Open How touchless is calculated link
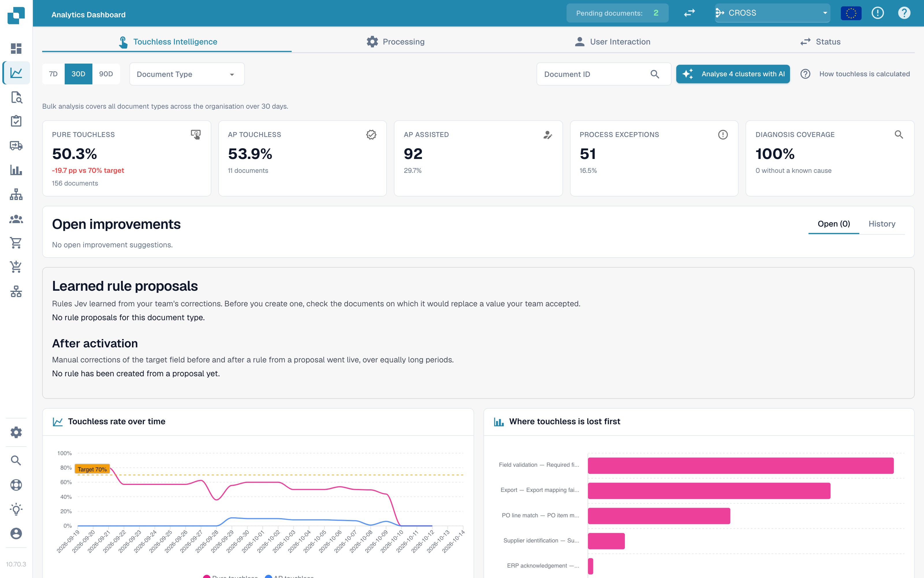This screenshot has width=924, height=578. tap(855, 74)
